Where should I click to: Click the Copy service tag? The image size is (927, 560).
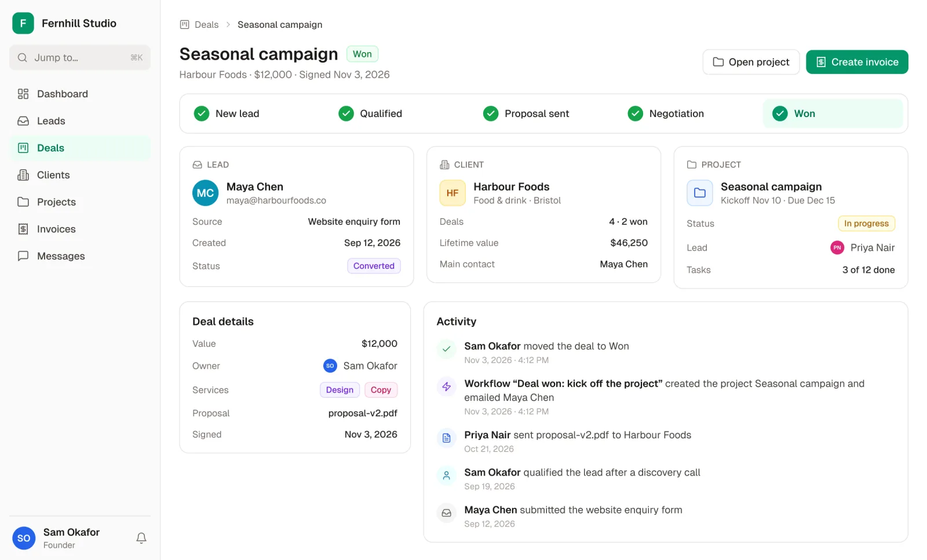381,390
